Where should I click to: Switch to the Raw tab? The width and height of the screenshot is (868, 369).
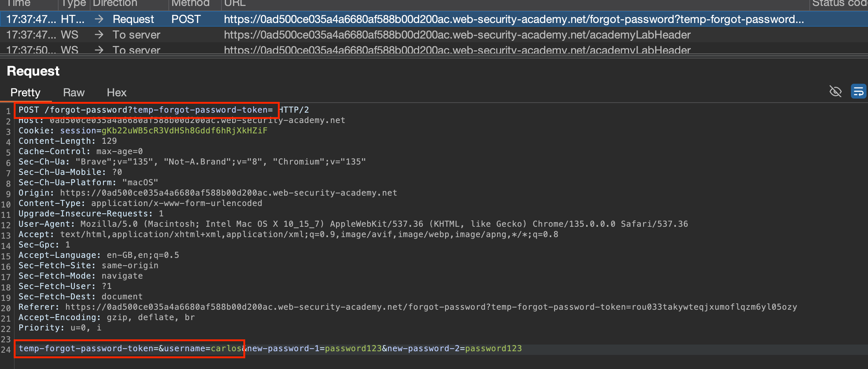coord(74,93)
